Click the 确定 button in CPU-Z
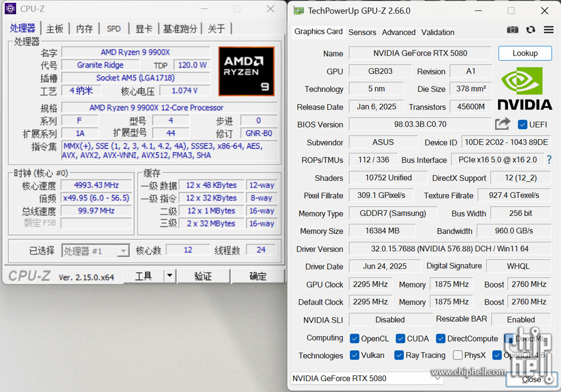This screenshot has width=561, height=392. click(258, 276)
